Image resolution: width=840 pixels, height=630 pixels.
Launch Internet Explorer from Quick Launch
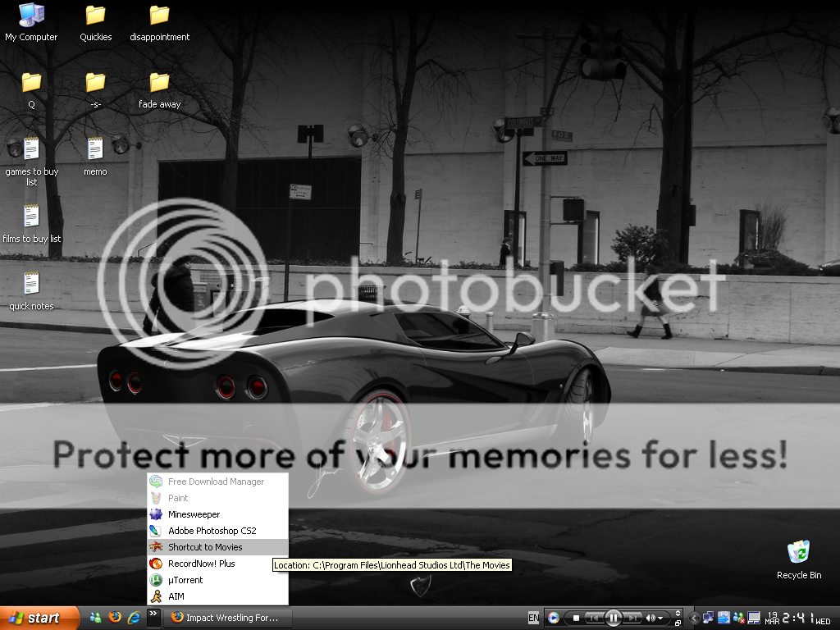click(134, 618)
